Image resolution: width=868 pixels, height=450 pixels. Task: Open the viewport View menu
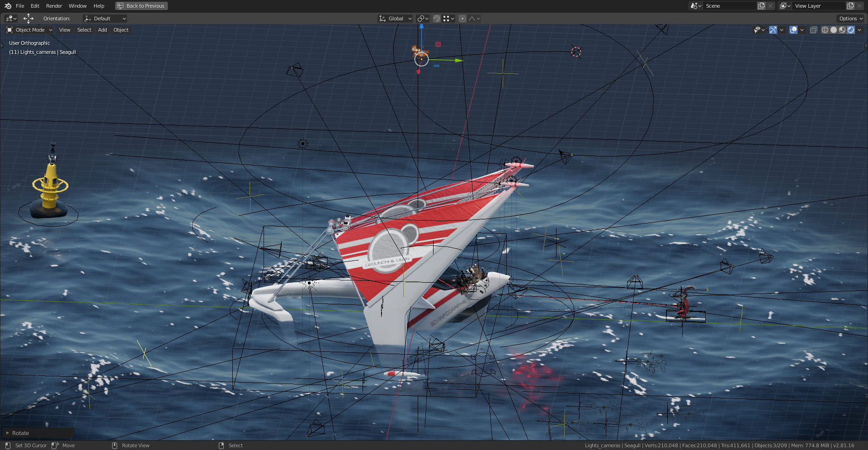tap(65, 30)
